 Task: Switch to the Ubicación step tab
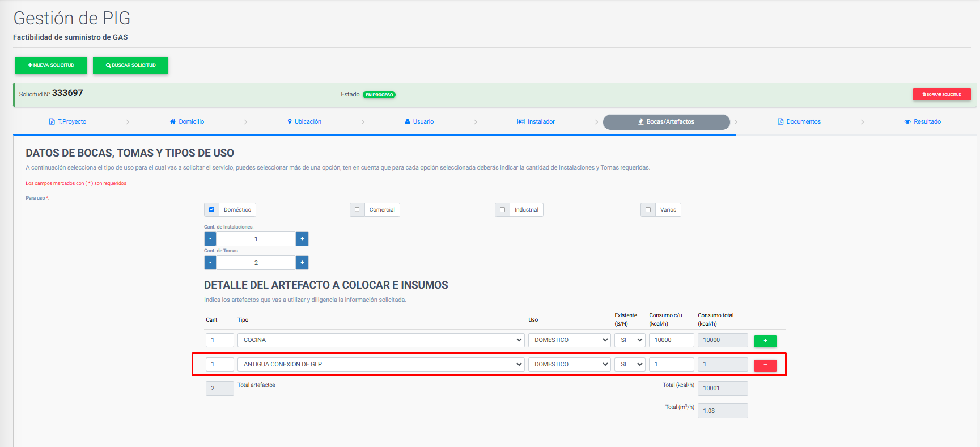(304, 122)
